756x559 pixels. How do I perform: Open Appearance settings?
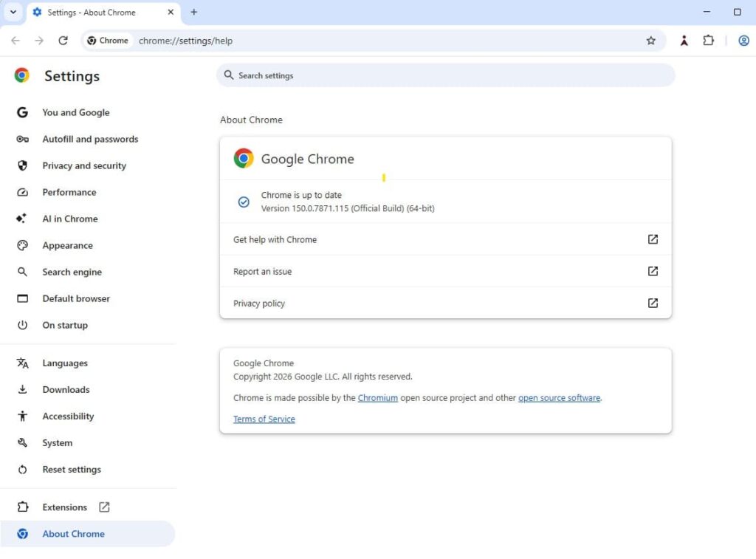89,245
